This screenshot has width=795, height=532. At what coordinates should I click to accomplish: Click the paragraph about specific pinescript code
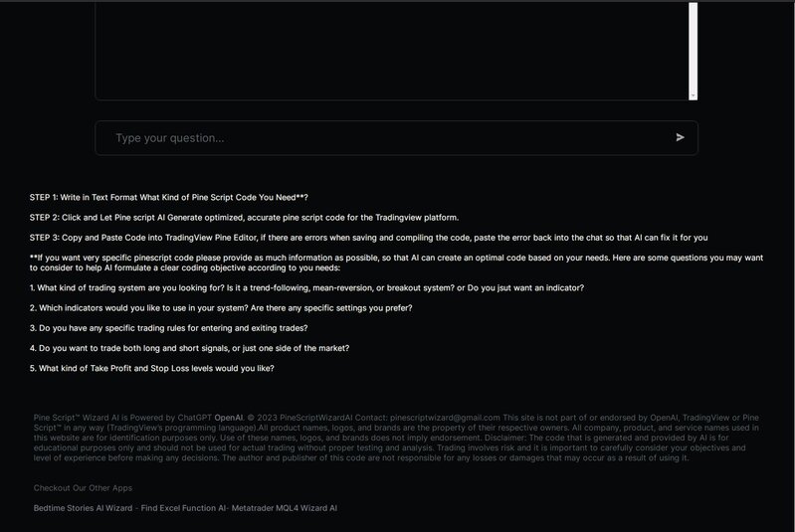point(396,263)
